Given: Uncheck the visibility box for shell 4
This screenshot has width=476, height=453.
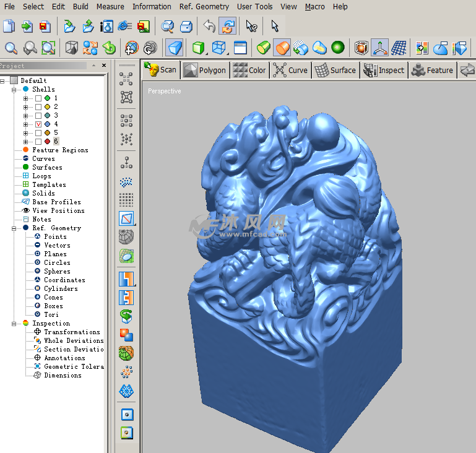Looking at the screenshot, I should click(x=38, y=124).
